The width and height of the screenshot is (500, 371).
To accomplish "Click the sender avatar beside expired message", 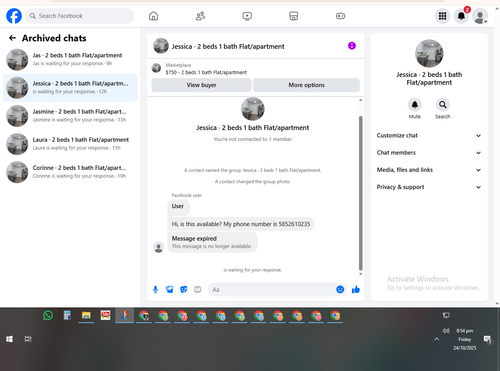I will coord(158,247).
